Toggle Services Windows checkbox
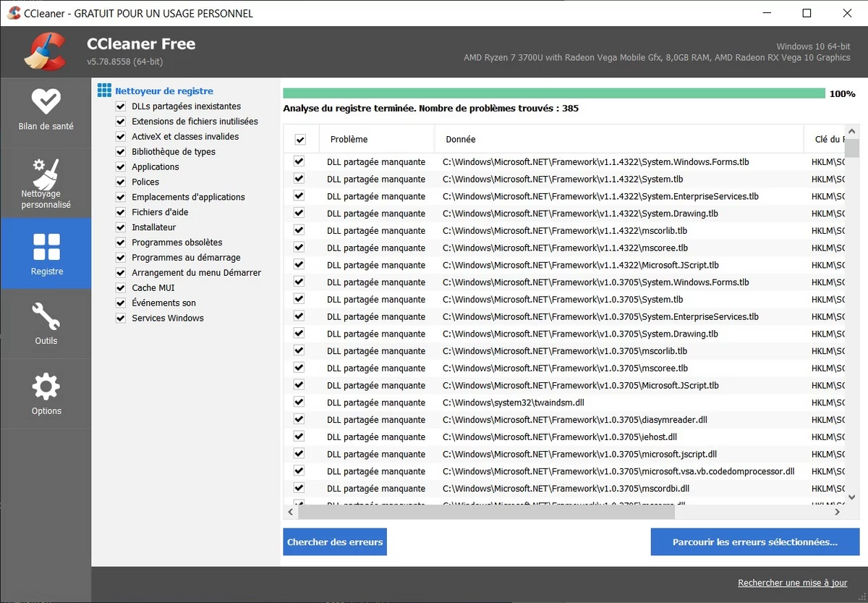The image size is (868, 603). coord(121,319)
